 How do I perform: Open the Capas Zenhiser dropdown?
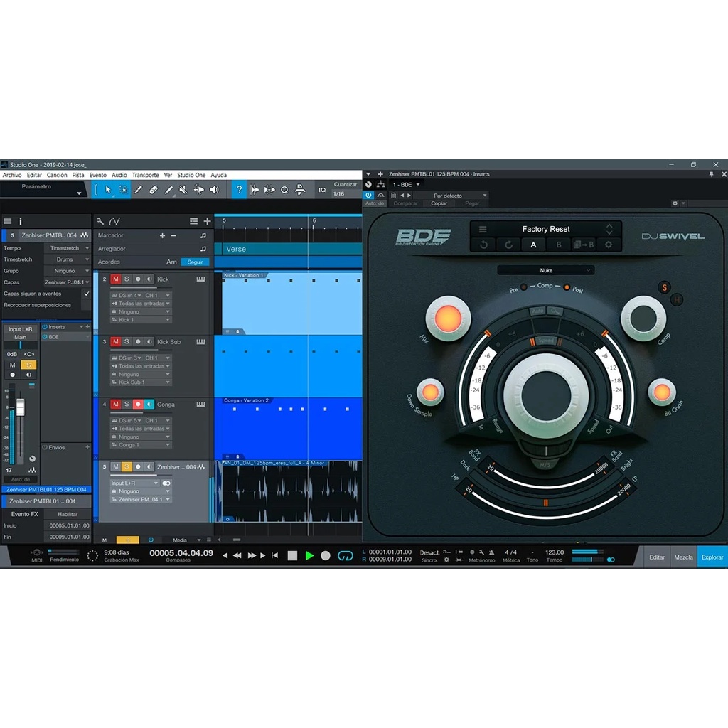point(67,282)
